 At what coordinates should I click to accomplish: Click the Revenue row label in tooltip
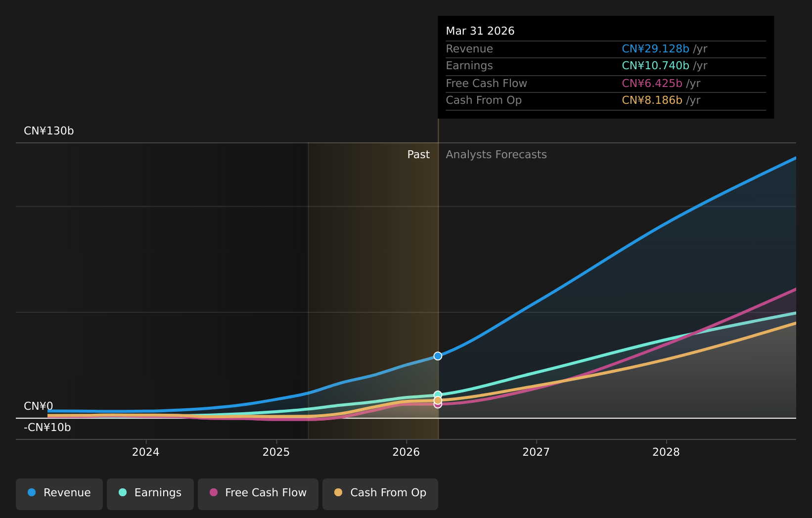click(469, 49)
